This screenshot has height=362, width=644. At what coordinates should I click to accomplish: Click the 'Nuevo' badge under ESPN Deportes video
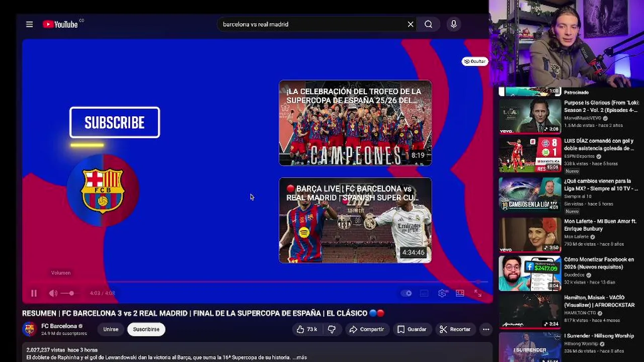(572, 171)
